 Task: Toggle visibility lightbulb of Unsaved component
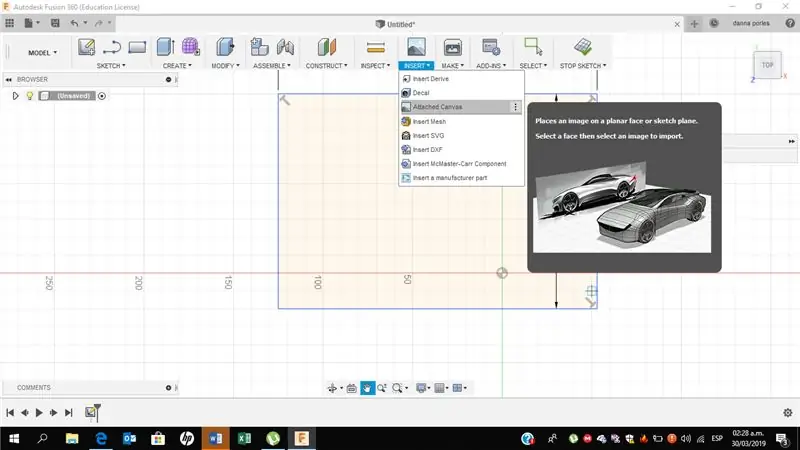[30, 96]
